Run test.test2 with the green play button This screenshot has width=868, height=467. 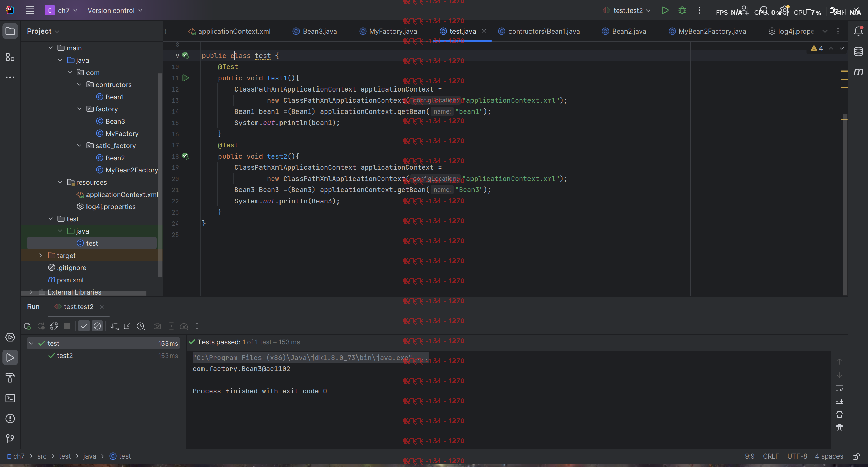click(x=665, y=11)
